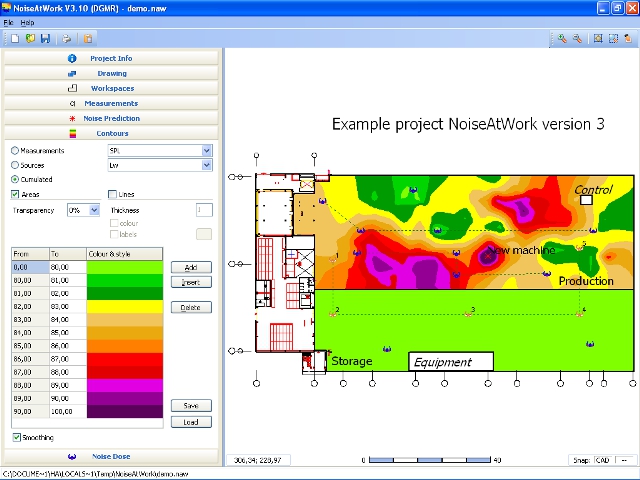
Task: Click the orange 85-86 colour swatch
Action: click(x=124, y=346)
